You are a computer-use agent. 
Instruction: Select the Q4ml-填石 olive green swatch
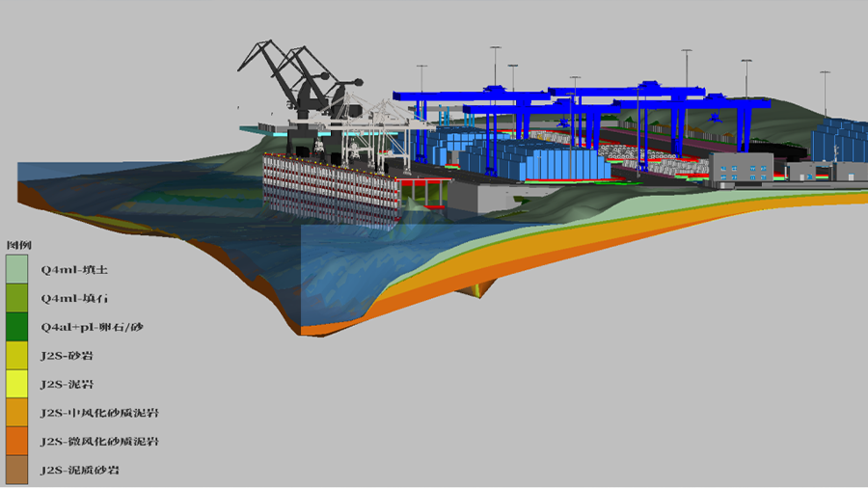tap(17, 298)
